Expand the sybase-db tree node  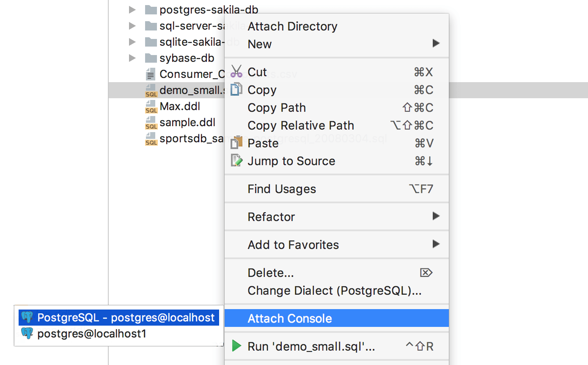pyautogui.click(x=132, y=58)
